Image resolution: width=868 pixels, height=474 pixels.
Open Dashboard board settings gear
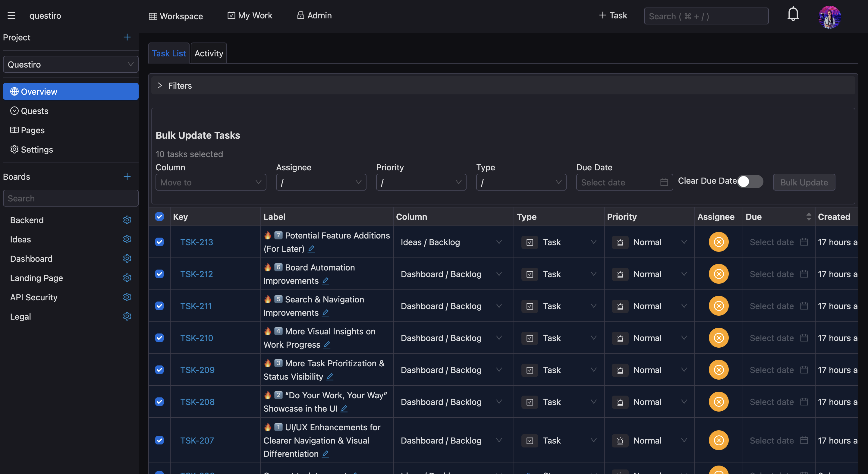(127, 258)
